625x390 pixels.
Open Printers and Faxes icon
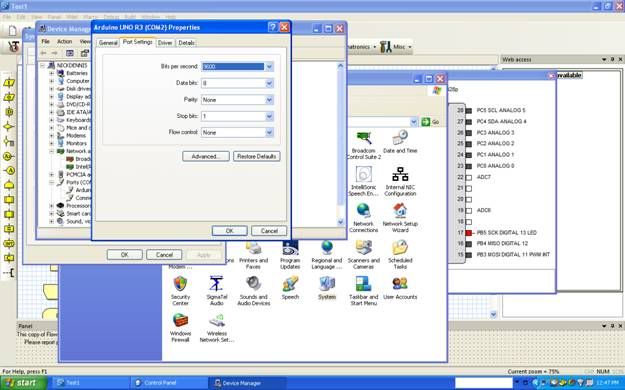(254, 255)
